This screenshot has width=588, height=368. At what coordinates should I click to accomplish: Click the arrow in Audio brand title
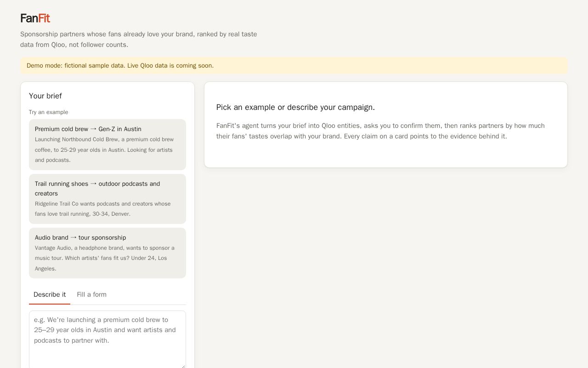pyautogui.click(x=73, y=237)
